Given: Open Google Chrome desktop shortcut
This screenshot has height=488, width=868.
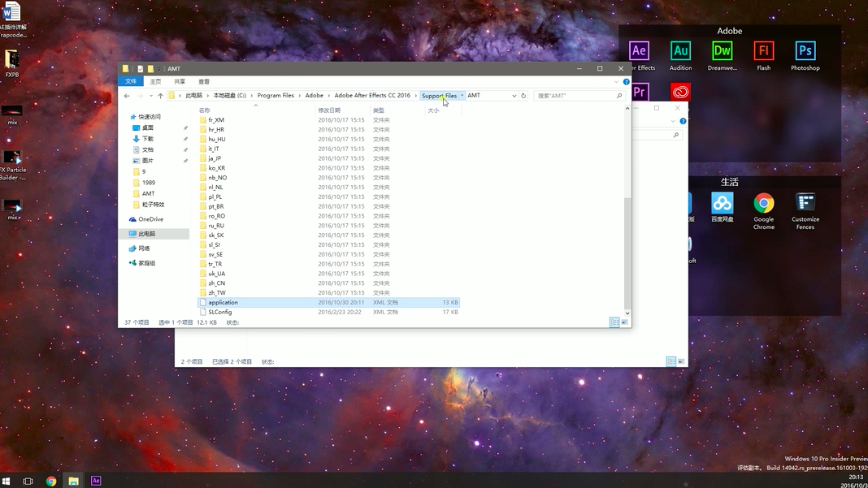Looking at the screenshot, I should coord(763,211).
